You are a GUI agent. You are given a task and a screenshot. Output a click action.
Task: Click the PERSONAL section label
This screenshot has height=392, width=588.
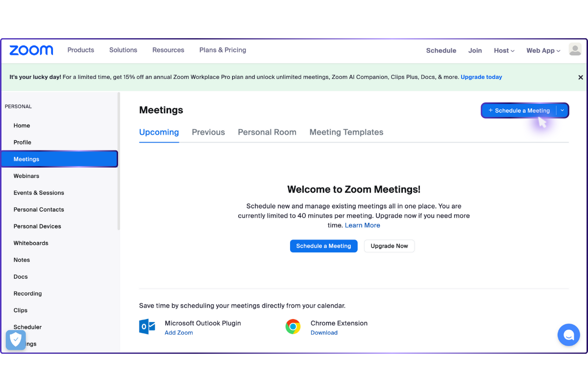click(x=18, y=106)
